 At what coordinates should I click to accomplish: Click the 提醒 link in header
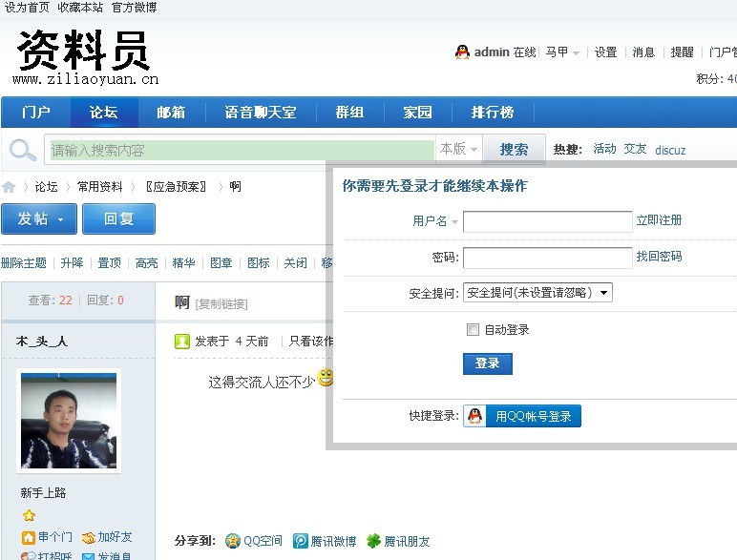682,52
